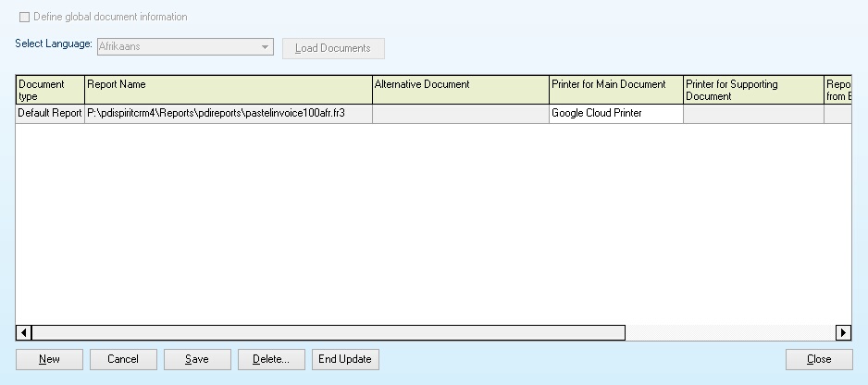Save the document settings
868x385 pixels.
click(197, 359)
